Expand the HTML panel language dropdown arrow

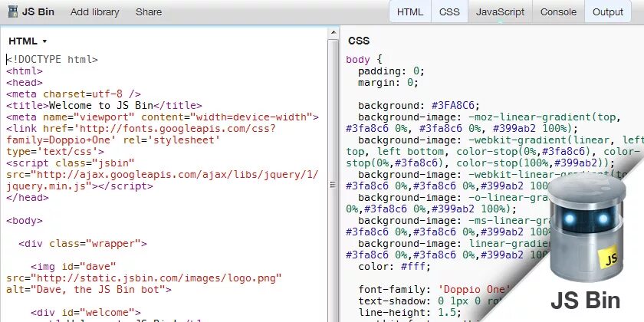coord(44,41)
